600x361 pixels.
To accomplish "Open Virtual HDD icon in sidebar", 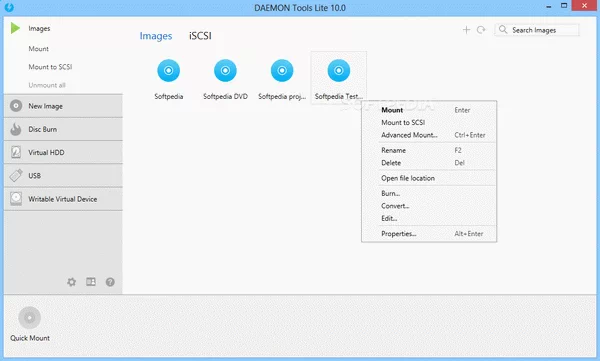I will [16, 152].
